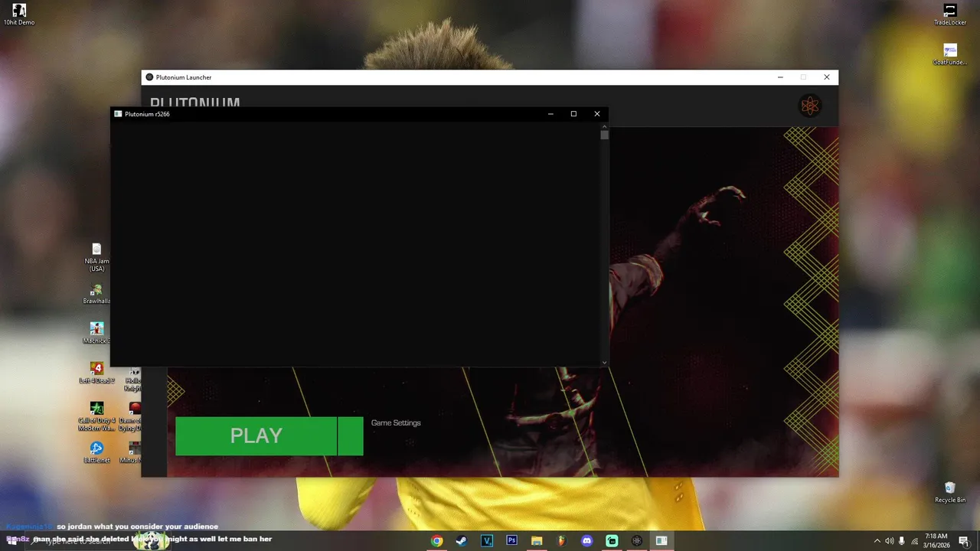Show hidden system tray icons
980x551 pixels.
(x=877, y=541)
